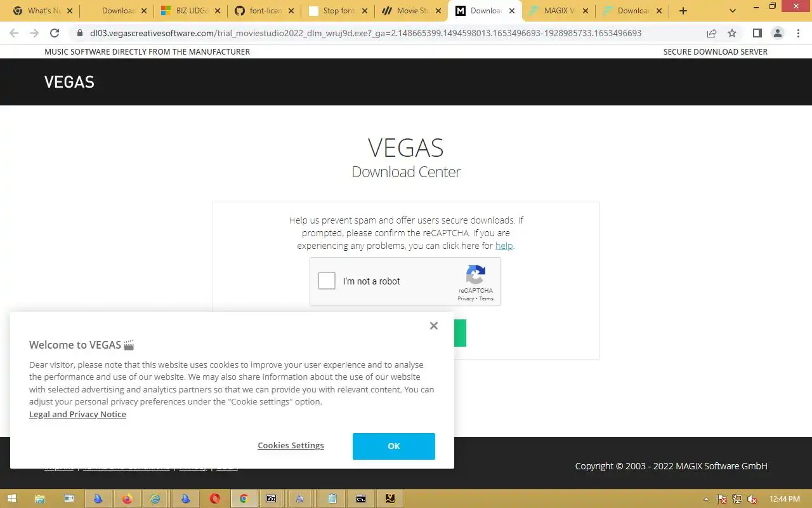The width and height of the screenshot is (812, 508).
Task: Click the Chrome taskbar icon
Action: click(244, 498)
